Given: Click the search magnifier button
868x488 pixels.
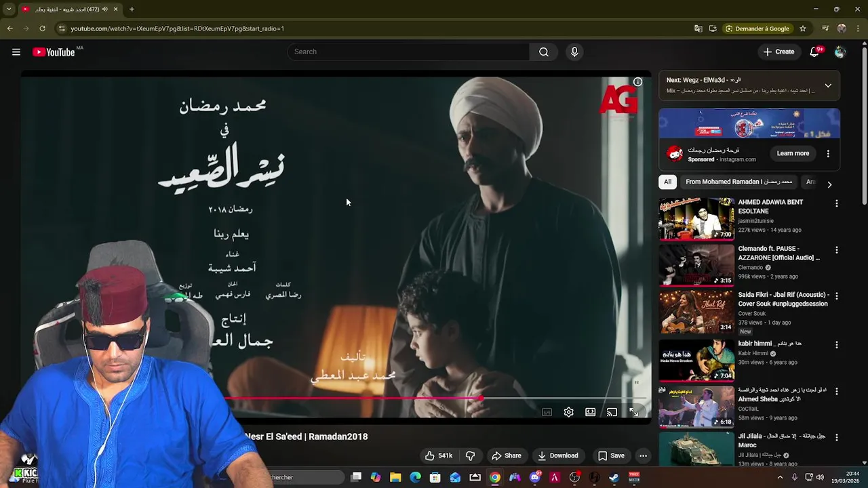Looking at the screenshot, I should coord(544,52).
